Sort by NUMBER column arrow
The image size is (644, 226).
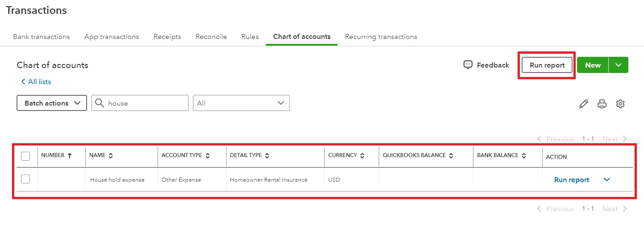coord(69,155)
